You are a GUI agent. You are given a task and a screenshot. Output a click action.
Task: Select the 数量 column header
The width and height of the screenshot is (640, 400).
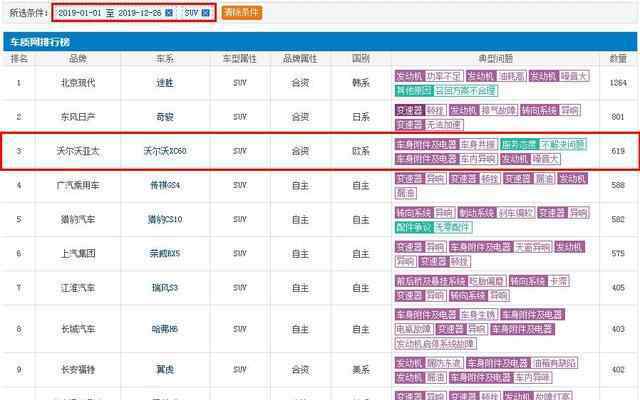click(x=618, y=59)
